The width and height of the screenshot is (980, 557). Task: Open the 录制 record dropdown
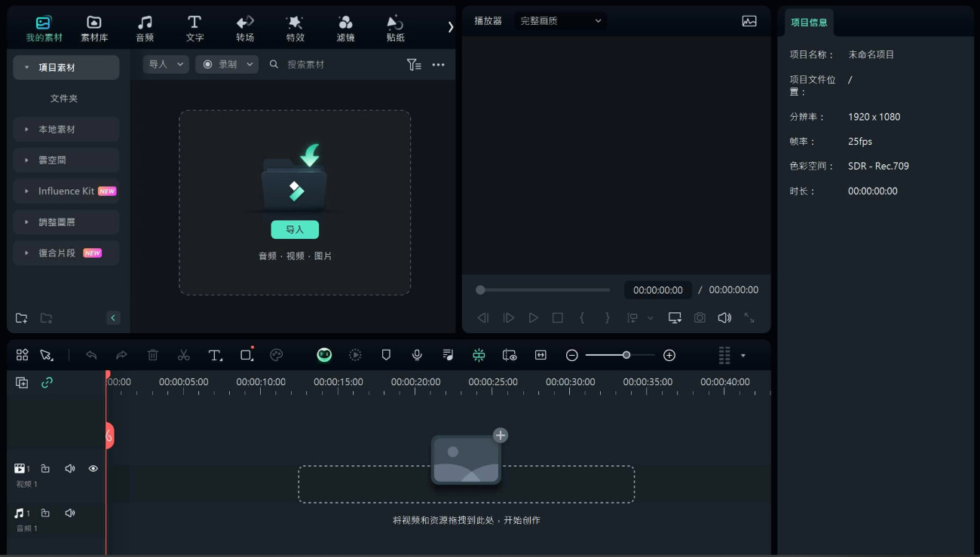[x=227, y=65]
